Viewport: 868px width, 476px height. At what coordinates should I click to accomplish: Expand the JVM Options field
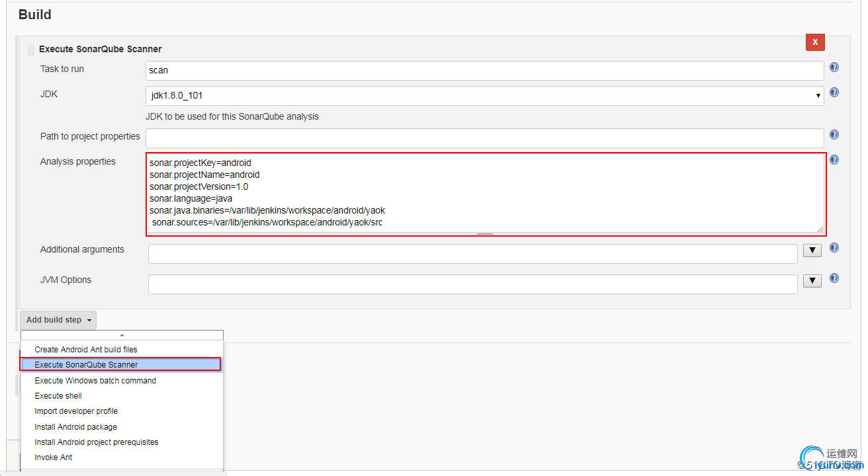coord(812,282)
